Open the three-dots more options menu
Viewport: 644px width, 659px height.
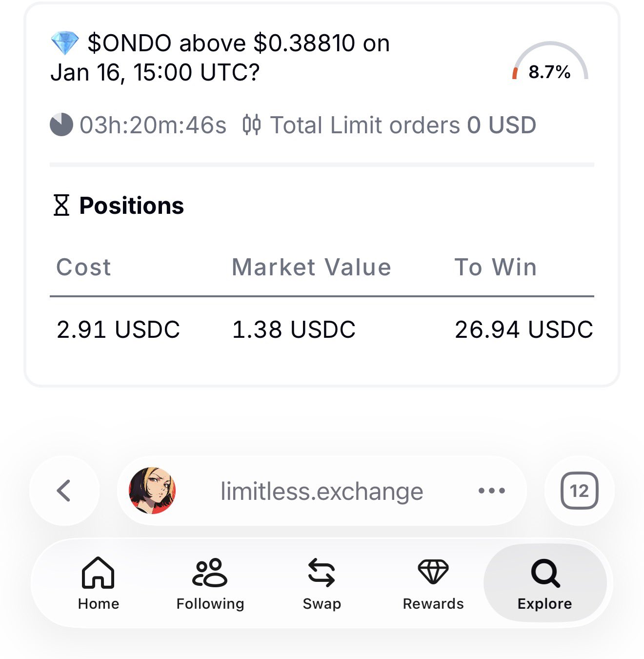(x=491, y=491)
